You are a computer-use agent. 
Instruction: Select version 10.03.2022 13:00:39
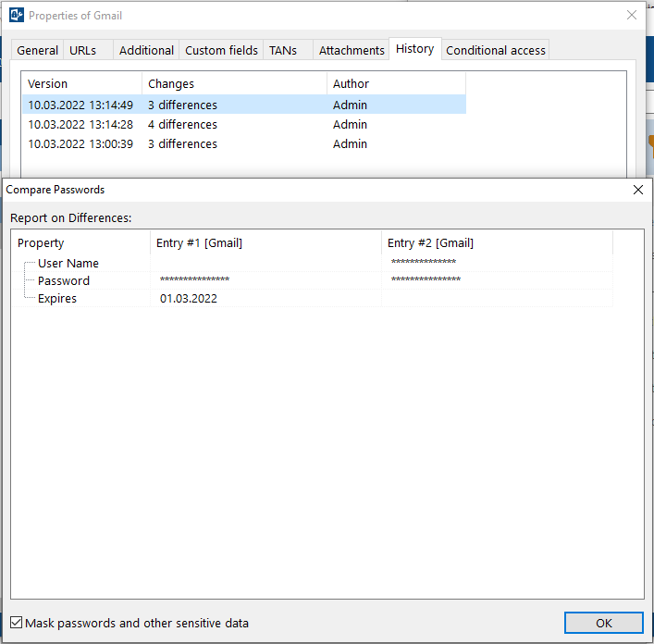244,144
